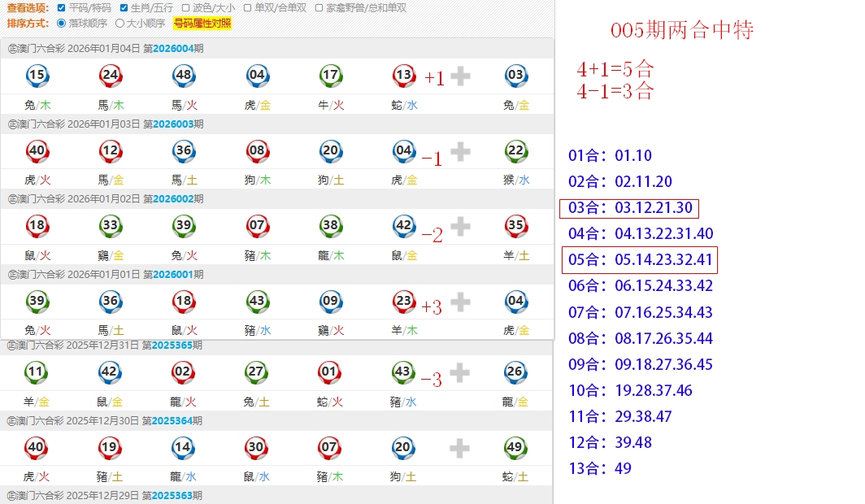
Task: Click the boxed 05合 number row
Action: pyautogui.click(x=639, y=260)
